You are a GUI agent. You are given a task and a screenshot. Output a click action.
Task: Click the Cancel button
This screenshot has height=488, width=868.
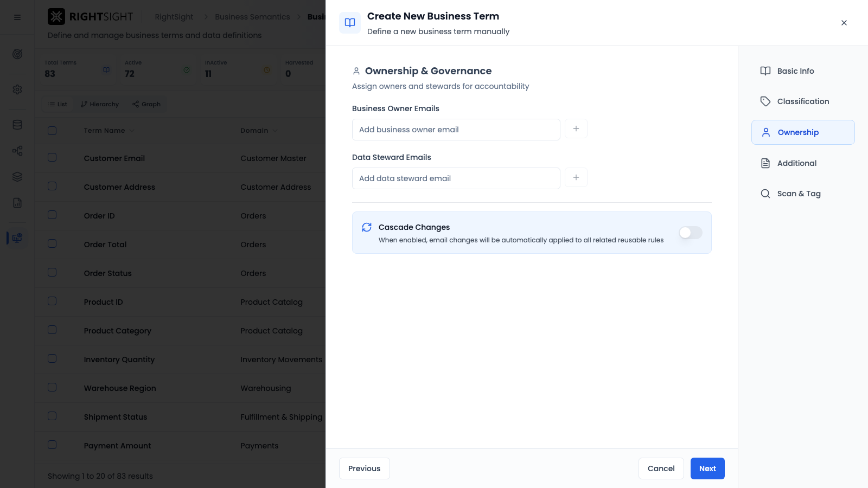(x=661, y=468)
